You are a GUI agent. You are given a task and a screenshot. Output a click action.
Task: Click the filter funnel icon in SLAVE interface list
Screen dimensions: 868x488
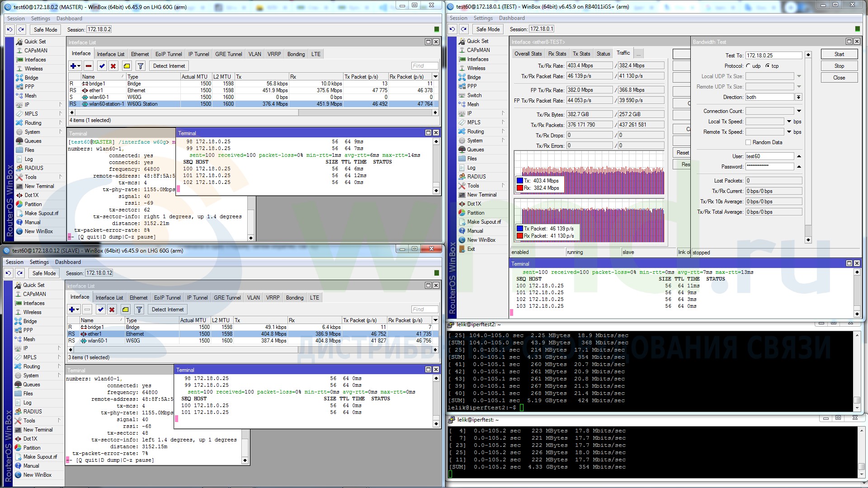point(139,310)
